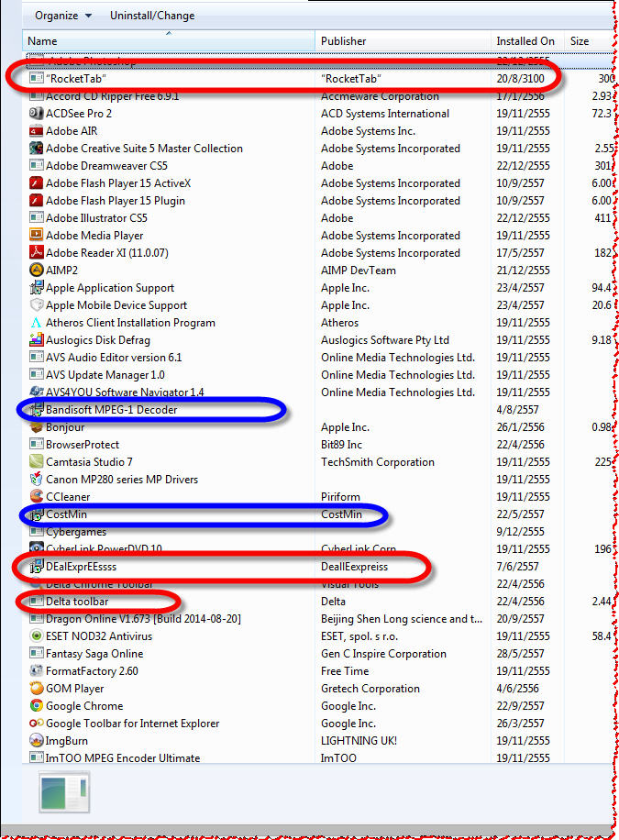Screen dimensions: 619x840
Task: Click the Adobe Media Player icon
Action: coord(37,235)
